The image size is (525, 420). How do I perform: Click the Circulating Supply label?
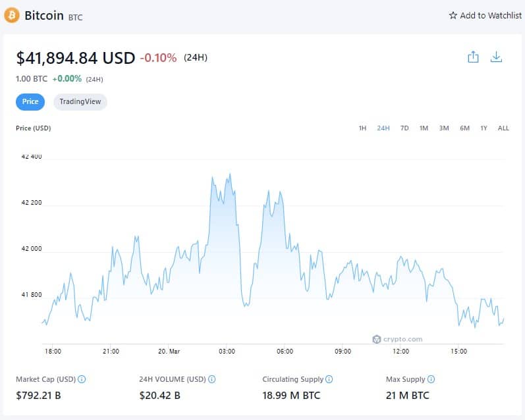[293, 379]
